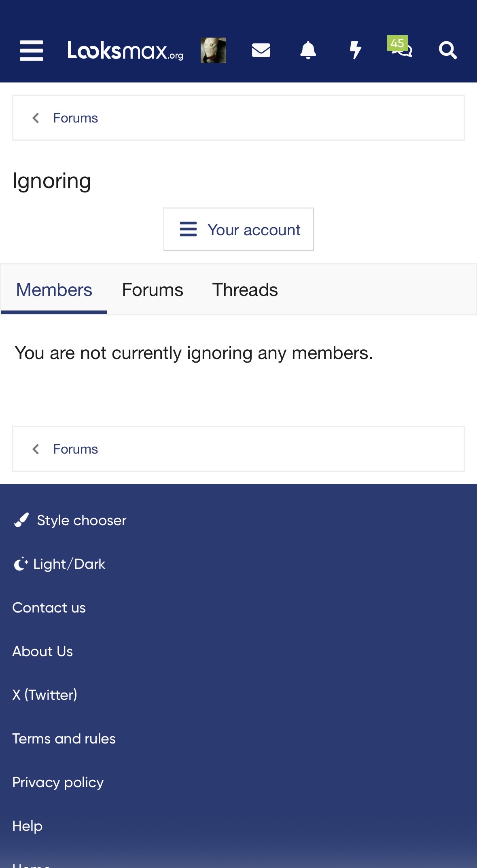Switch to the Threads tab
Viewport: 477px width, 868px height.
pos(245,290)
